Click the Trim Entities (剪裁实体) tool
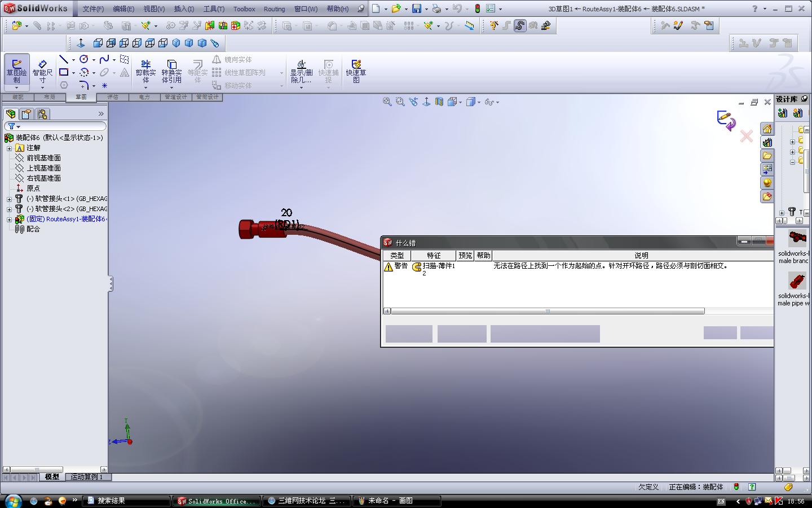The width and height of the screenshot is (812, 508). (x=145, y=71)
